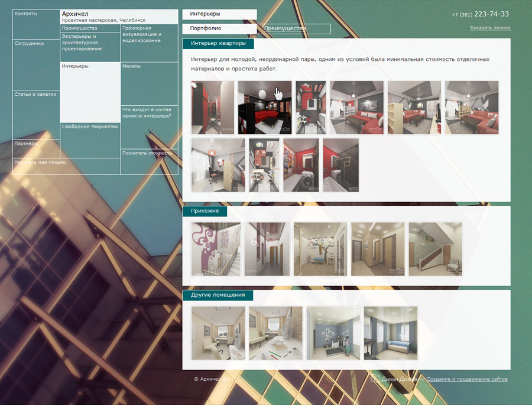Open Свободное творчество section
This screenshot has width=532, height=405.
[90, 141]
